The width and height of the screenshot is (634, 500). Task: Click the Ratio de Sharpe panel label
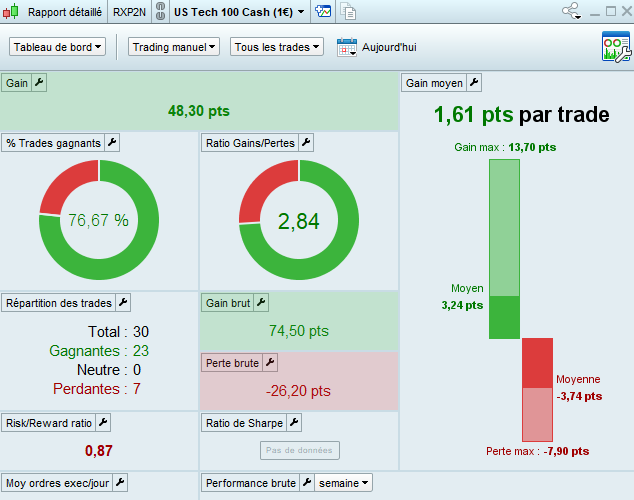point(244,423)
